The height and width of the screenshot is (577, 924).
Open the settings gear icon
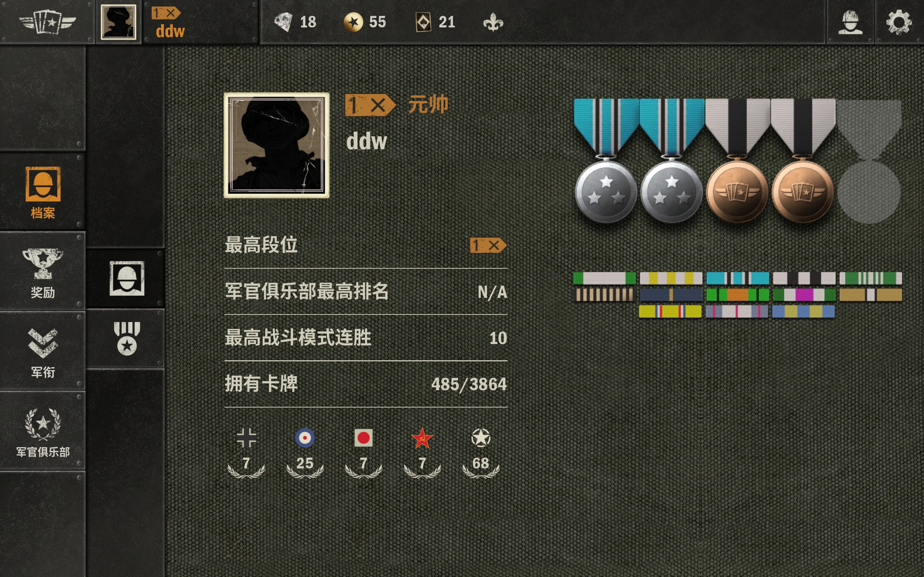(899, 22)
